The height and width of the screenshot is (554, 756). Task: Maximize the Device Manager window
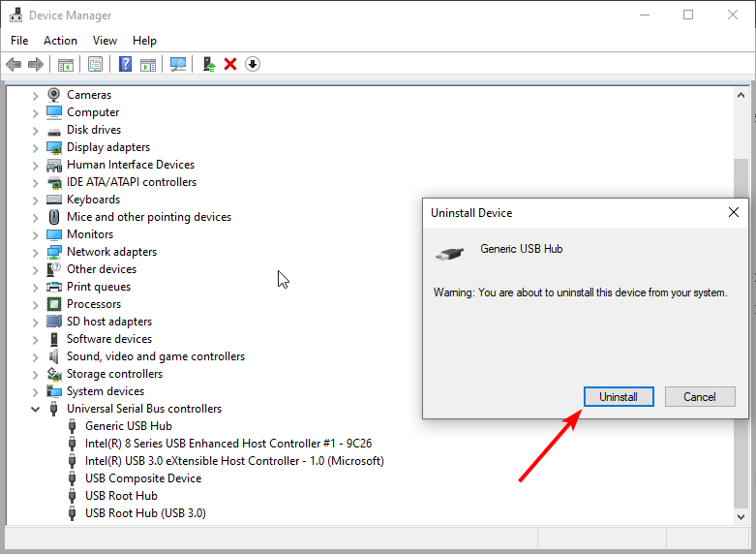(688, 15)
